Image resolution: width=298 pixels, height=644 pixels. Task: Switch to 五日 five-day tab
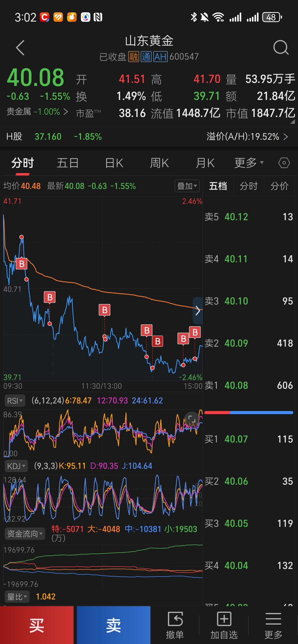(x=68, y=163)
